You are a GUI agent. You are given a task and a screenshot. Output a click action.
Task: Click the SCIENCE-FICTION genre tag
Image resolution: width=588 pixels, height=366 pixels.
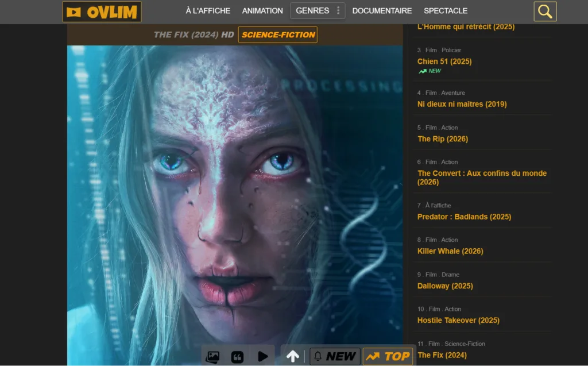[278, 35]
